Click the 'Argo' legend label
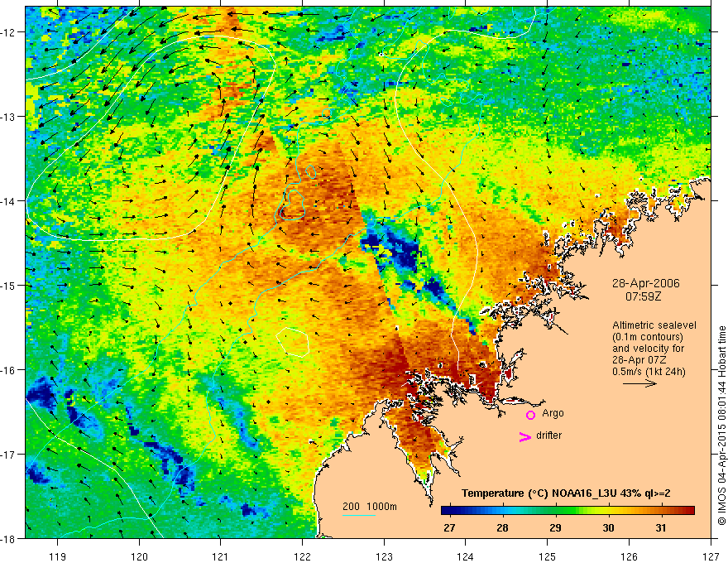 click(553, 413)
